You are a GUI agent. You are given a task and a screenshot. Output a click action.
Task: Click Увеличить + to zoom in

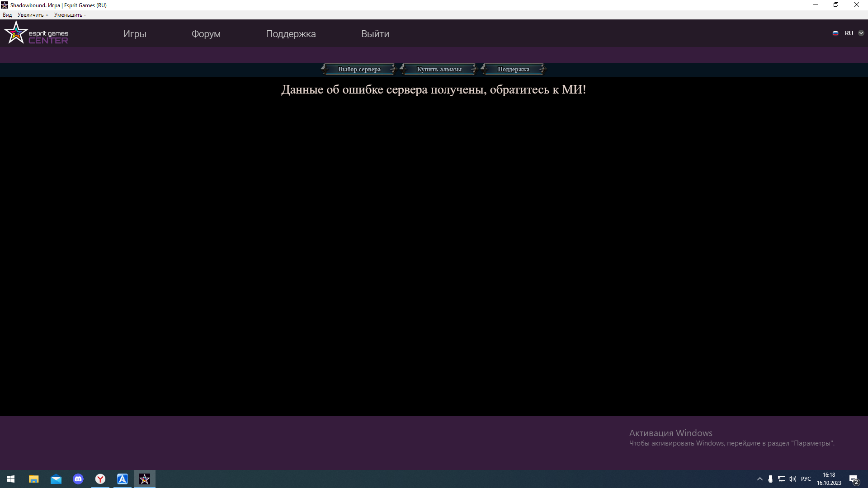tap(33, 15)
